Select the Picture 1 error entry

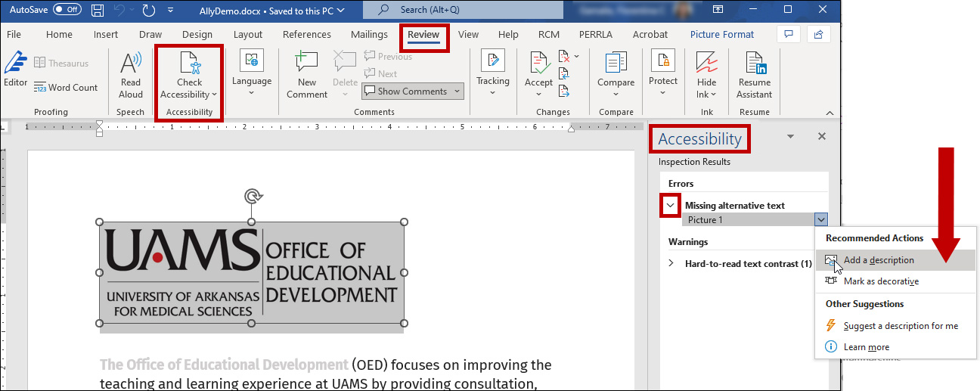[x=749, y=220]
